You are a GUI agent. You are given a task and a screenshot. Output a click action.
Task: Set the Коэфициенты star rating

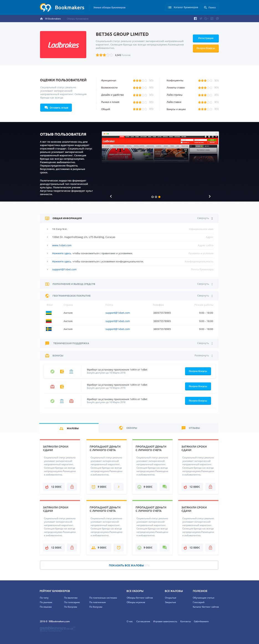pos(205,81)
